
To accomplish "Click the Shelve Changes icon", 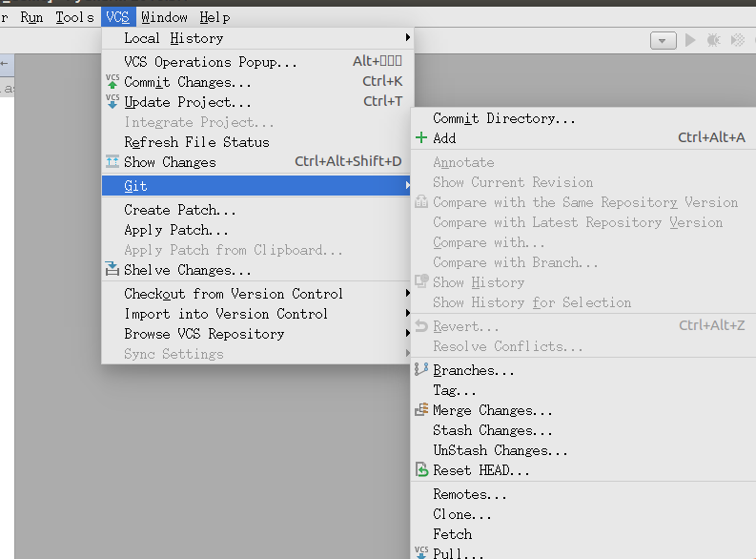I will (x=112, y=269).
